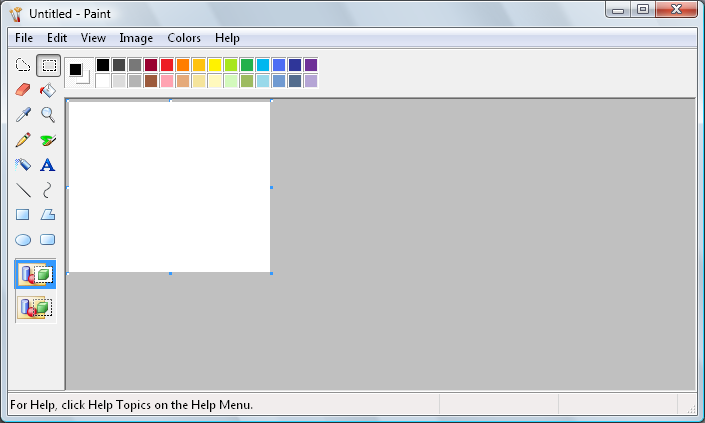The image size is (705, 423).
Task: Select the Fill With Color bucket
Action: click(48, 90)
